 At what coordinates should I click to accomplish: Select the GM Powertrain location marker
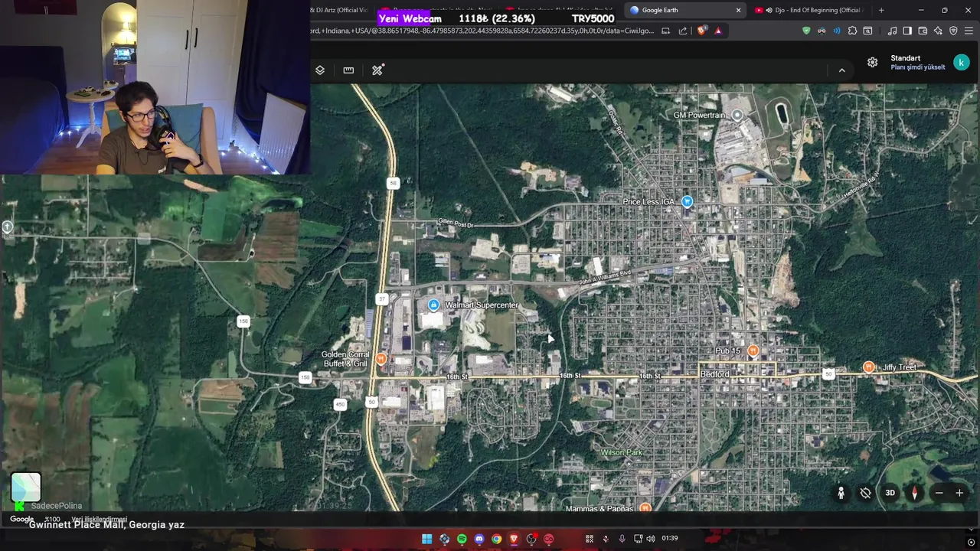[737, 115]
